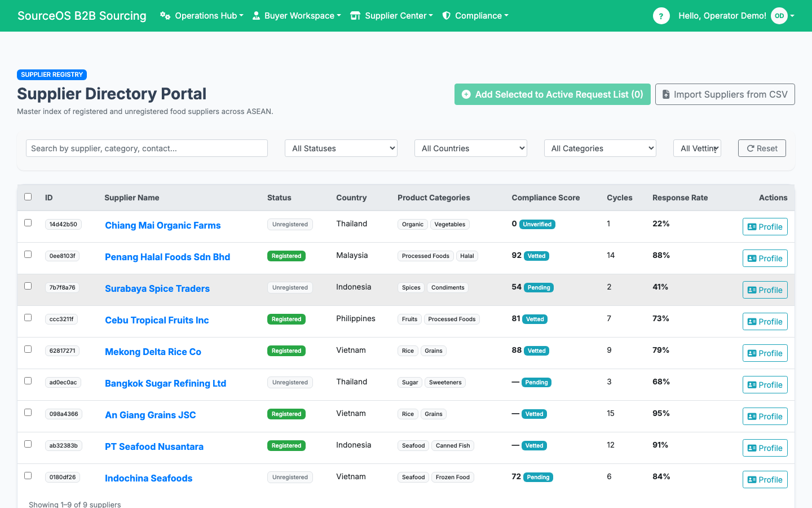Screen dimensions: 812x508
Task: Click the Reset circular arrow icon
Action: click(751, 148)
